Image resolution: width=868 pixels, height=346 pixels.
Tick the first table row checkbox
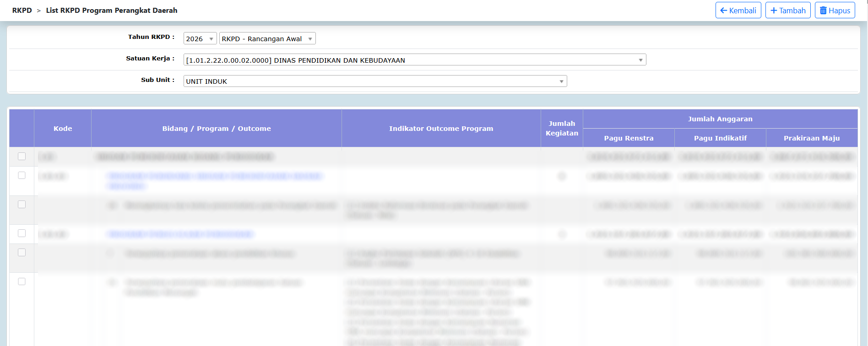[22, 157]
